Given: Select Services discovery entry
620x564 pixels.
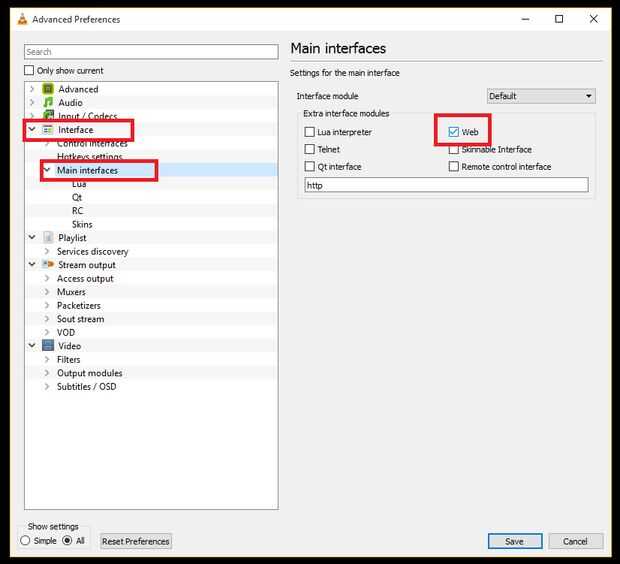Looking at the screenshot, I should [93, 252].
